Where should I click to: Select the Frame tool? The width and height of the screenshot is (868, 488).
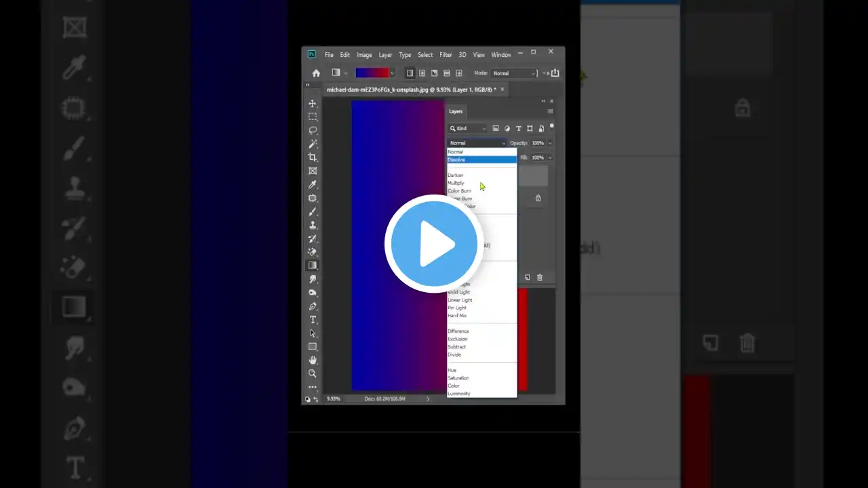313,171
